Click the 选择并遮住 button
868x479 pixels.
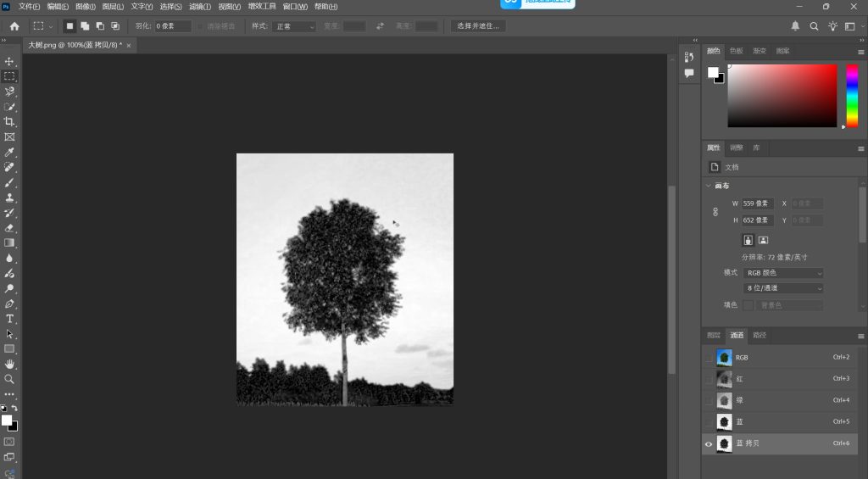(478, 26)
